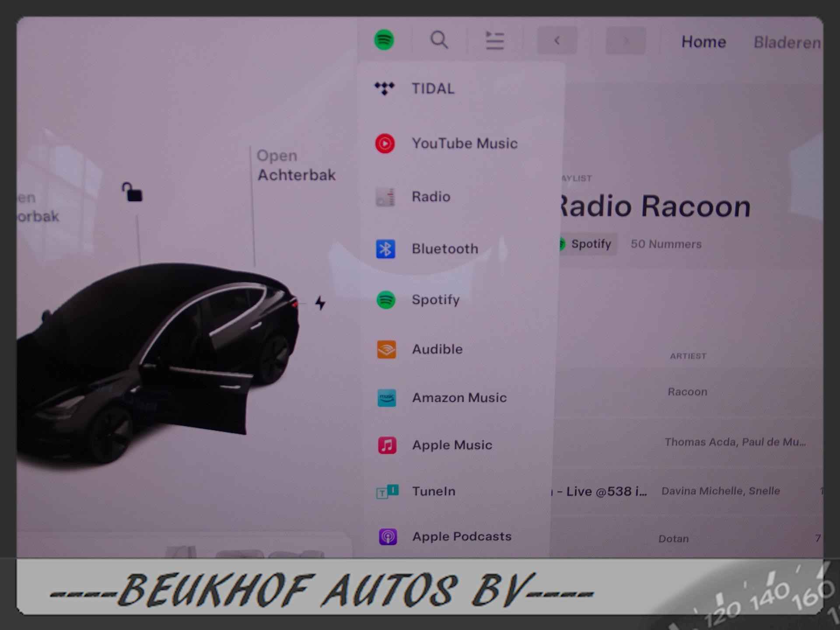Click the blue Bluetooth icon
Viewport: 840px width, 630px height.
pos(385,249)
